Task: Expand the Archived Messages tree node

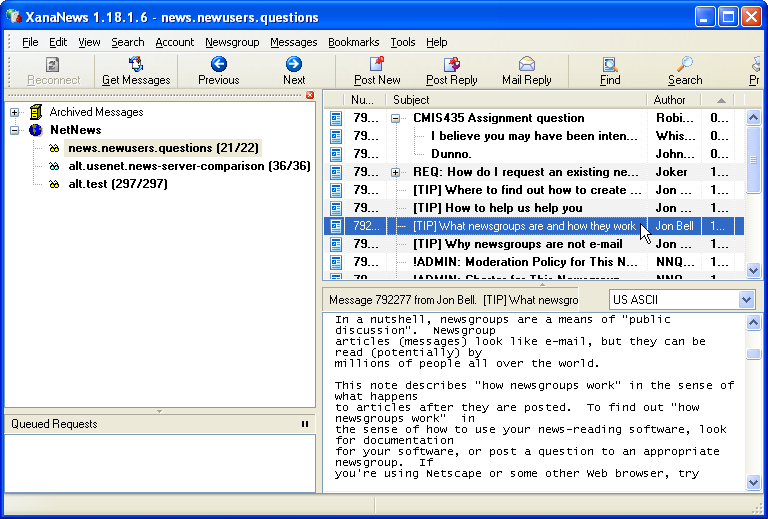Action: [x=15, y=112]
